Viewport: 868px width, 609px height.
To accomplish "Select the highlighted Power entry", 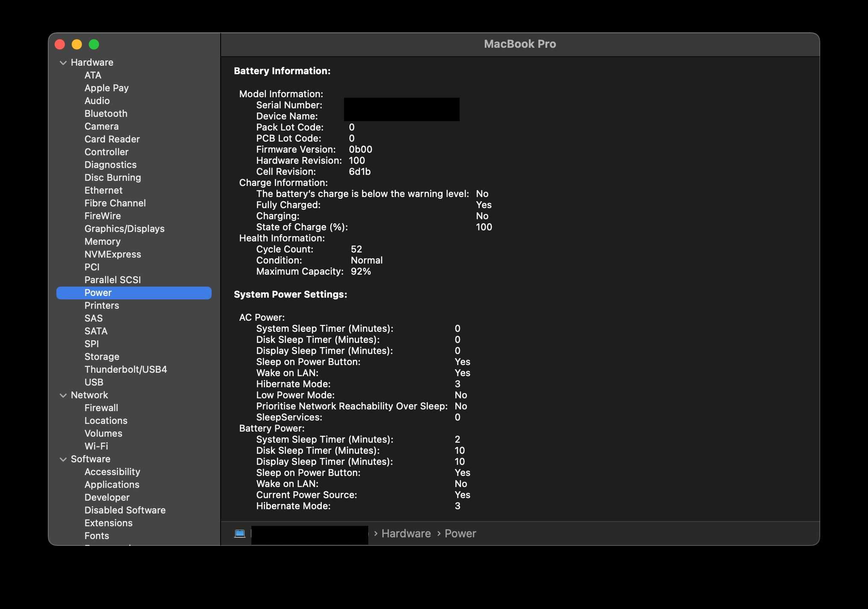I will [134, 293].
